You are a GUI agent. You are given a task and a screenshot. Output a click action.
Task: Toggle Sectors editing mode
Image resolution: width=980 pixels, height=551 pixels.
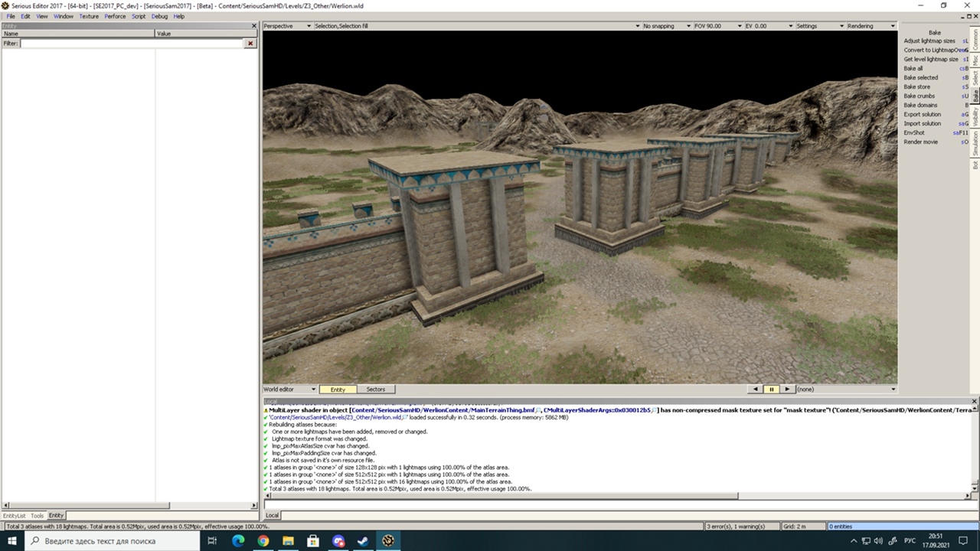376,390
